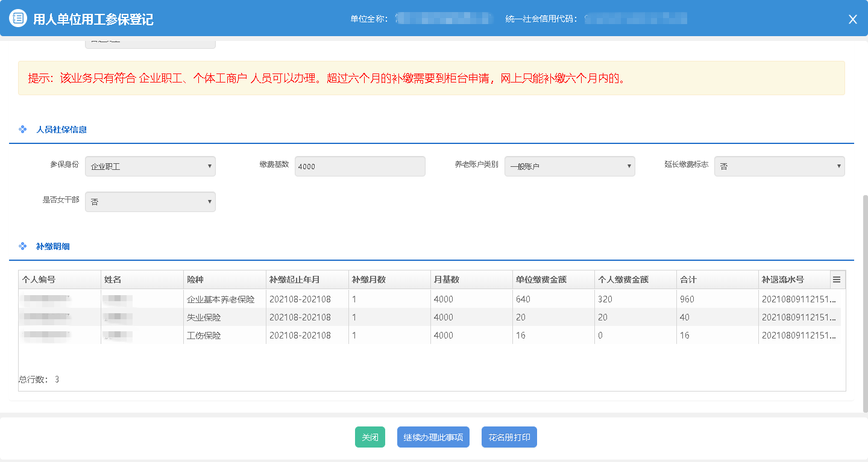Select the 企业基本养老保险 row
The width and height of the screenshot is (868, 462).
221,299
